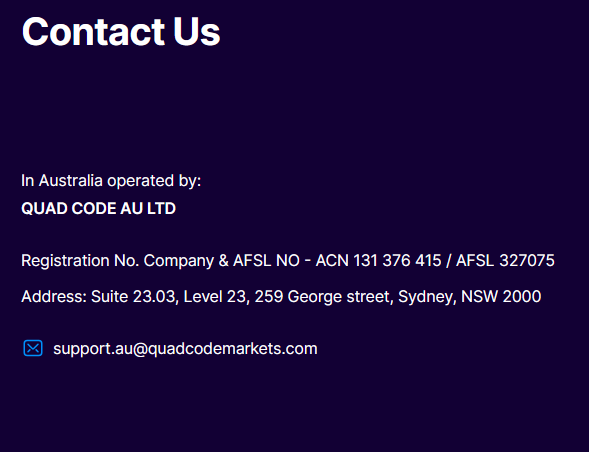Open the support.au@quadcodemarkets.com email link
589x452 pixels.
pyautogui.click(x=185, y=349)
